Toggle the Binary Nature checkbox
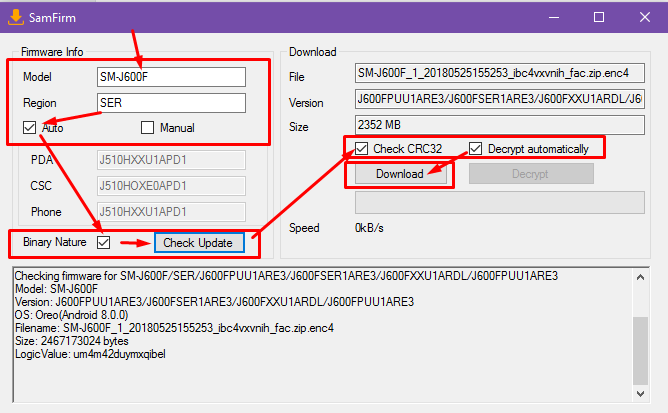This screenshot has height=413, width=668. click(x=104, y=243)
